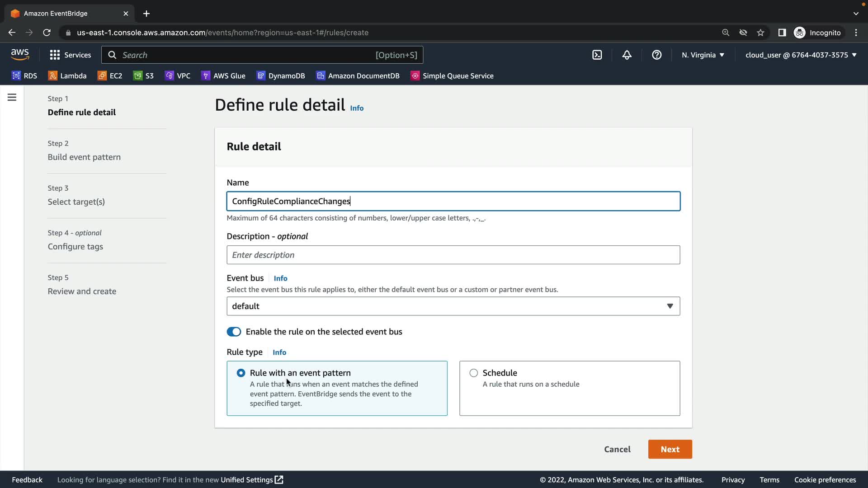Toggle Enable the rule on event bus

tap(234, 332)
